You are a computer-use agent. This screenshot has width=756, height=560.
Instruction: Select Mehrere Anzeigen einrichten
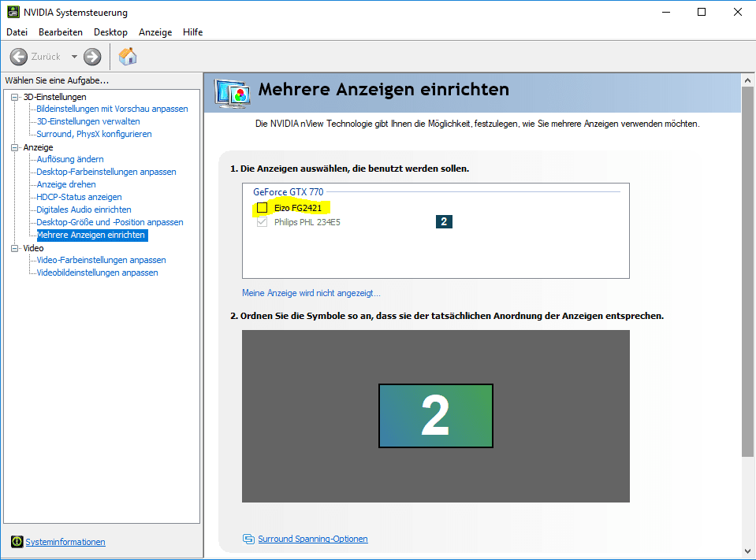[x=92, y=235]
